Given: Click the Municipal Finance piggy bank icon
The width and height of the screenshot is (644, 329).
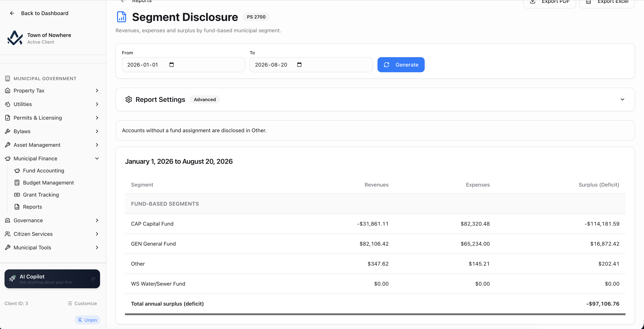Looking at the screenshot, I should tap(8, 158).
